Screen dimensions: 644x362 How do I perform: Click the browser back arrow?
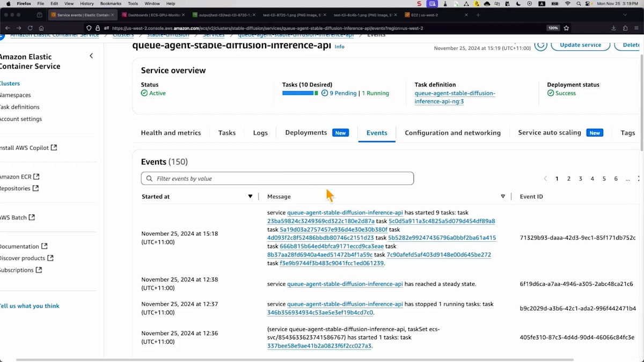8,28
